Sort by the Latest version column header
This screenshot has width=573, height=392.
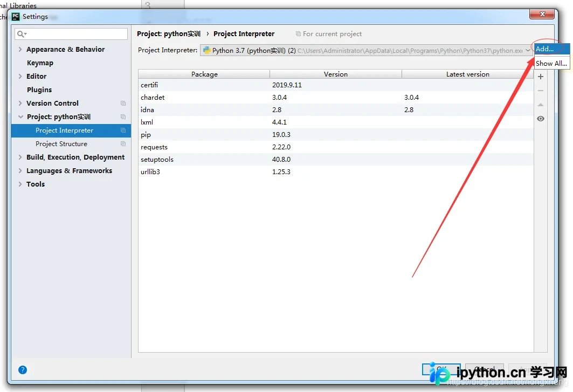click(x=468, y=74)
